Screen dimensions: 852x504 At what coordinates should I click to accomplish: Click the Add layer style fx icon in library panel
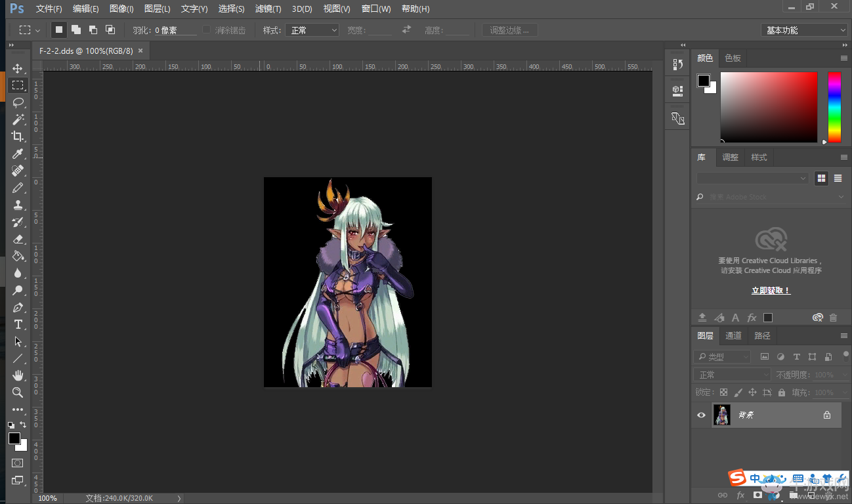point(752,318)
